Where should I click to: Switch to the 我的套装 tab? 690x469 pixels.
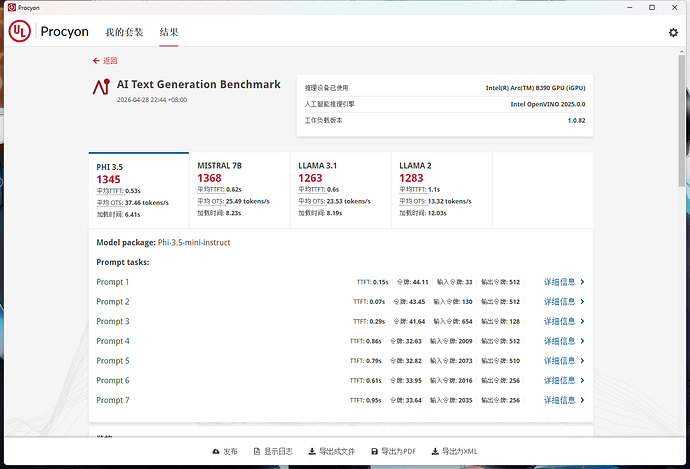point(124,32)
